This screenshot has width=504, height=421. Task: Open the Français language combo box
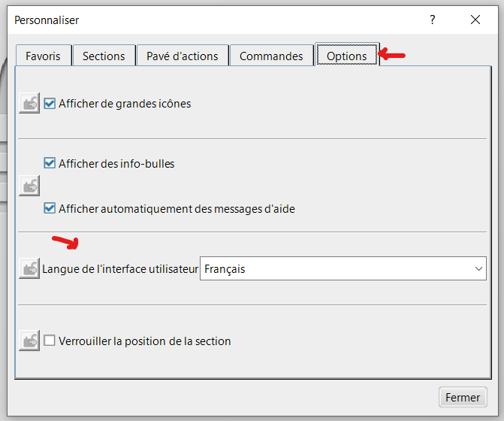click(x=338, y=268)
